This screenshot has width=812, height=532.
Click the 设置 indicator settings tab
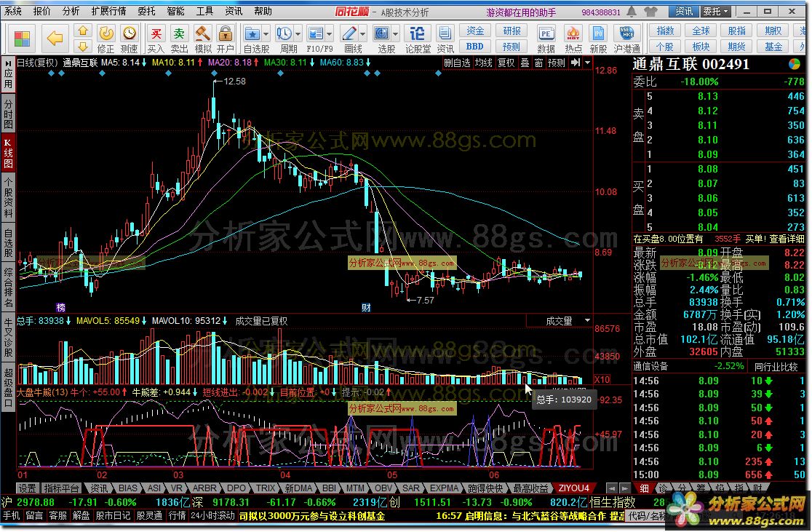click(27, 488)
